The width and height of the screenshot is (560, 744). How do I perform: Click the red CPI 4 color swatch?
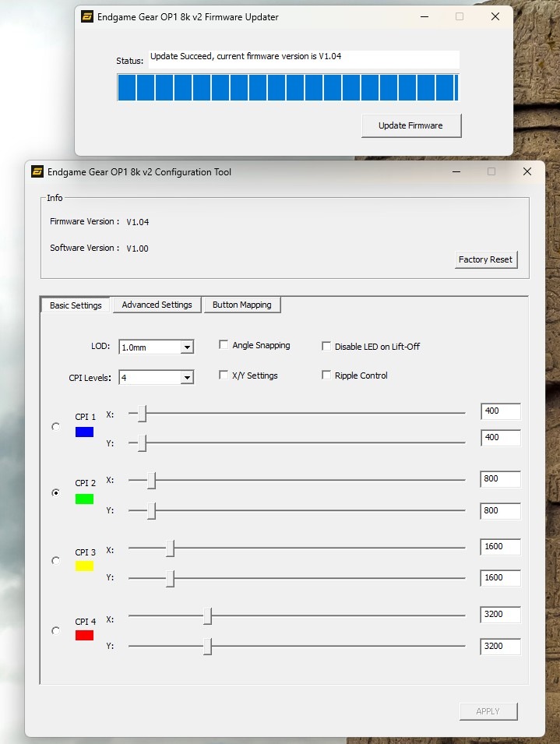coord(84,636)
